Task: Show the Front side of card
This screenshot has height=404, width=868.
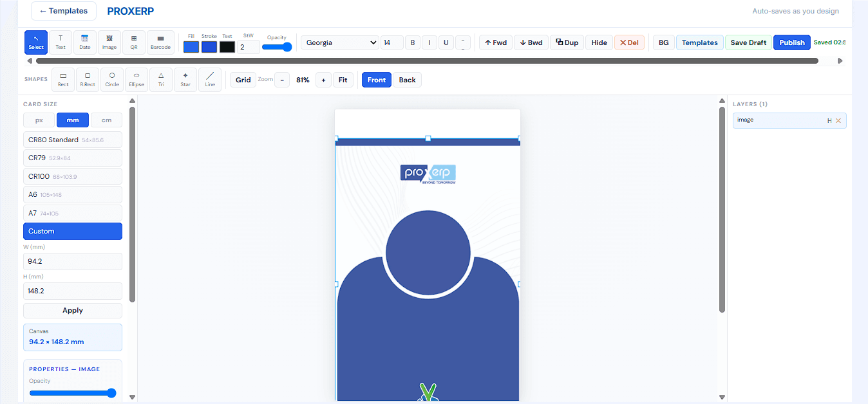Action: [x=377, y=80]
